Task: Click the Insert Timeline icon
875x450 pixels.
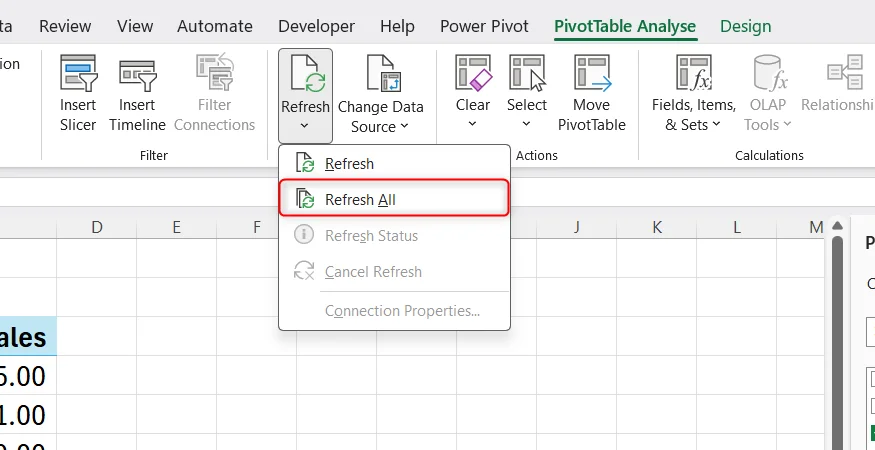Action: tap(138, 75)
